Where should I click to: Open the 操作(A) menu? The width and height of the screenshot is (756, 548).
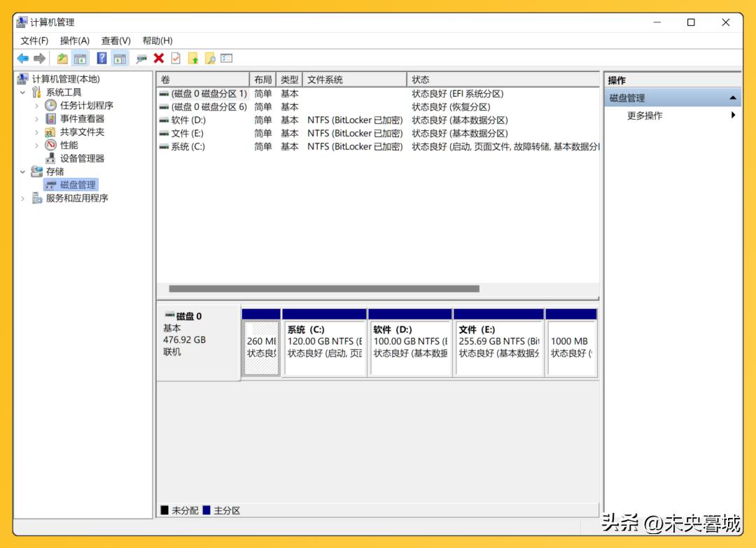(x=74, y=41)
